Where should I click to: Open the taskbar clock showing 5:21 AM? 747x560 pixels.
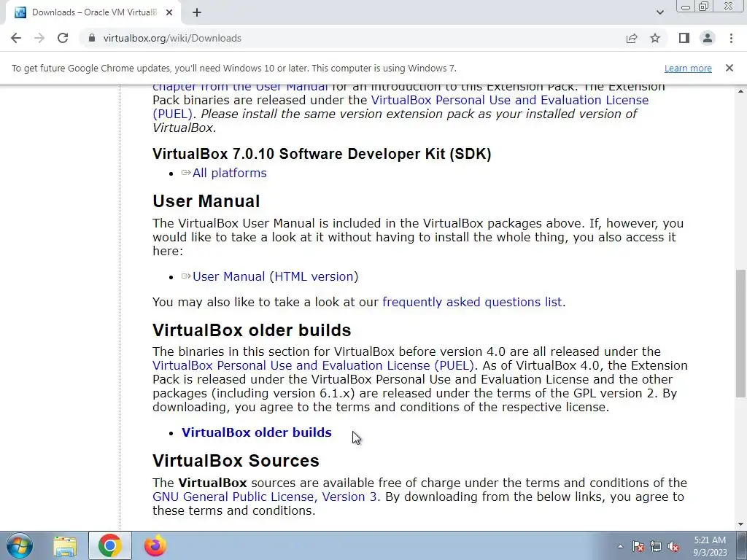click(x=710, y=546)
